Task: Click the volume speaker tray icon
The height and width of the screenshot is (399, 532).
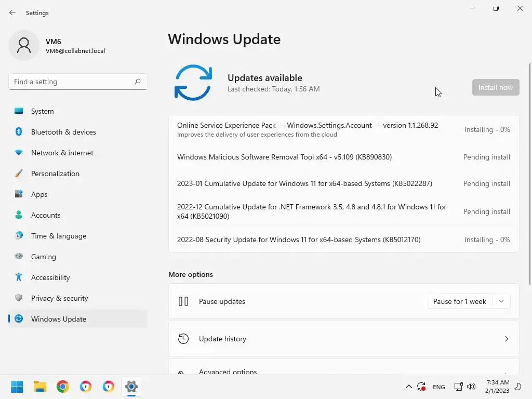Action: pyautogui.click(x=471, y=387)
